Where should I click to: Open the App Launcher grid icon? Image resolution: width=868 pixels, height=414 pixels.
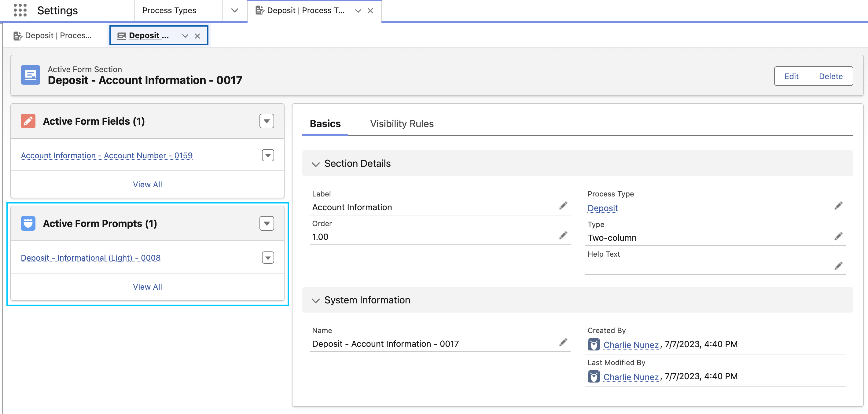[20, 10]
